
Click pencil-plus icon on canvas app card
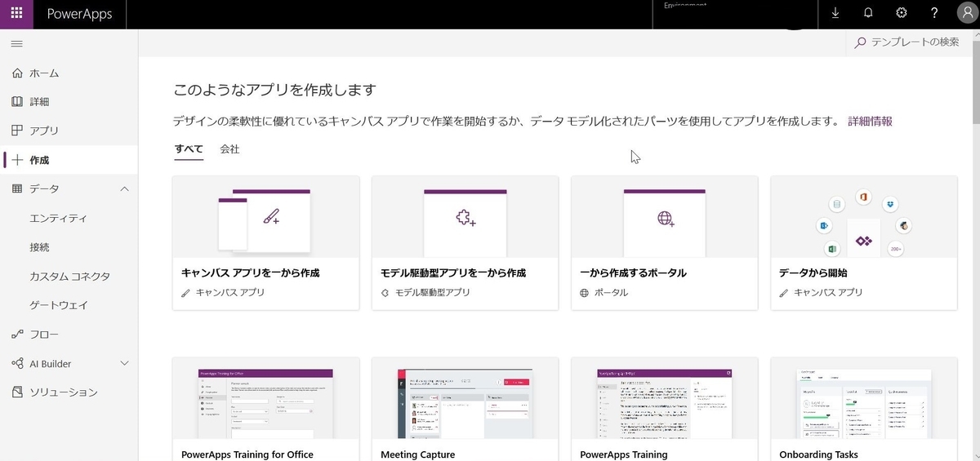271,217
